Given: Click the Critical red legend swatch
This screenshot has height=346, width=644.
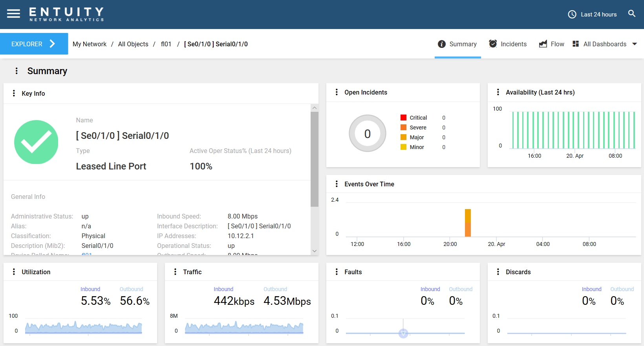Looking at the screenshot, I should [x=403, y=118].
